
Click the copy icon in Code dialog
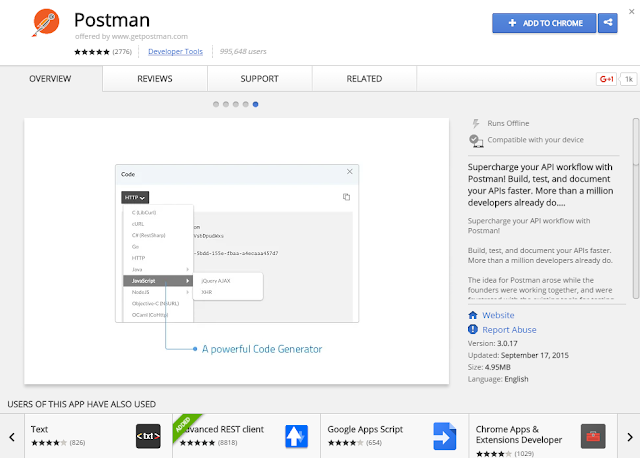[x=346, y=197]
